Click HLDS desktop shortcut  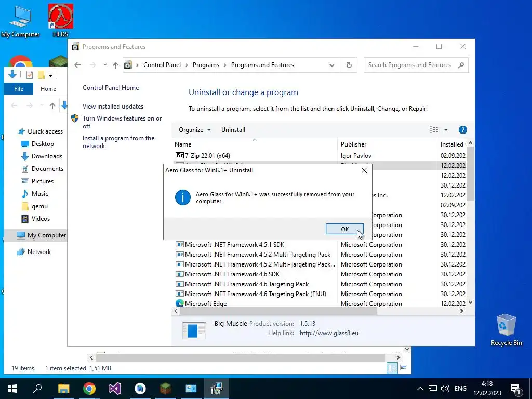click(61, 21)
